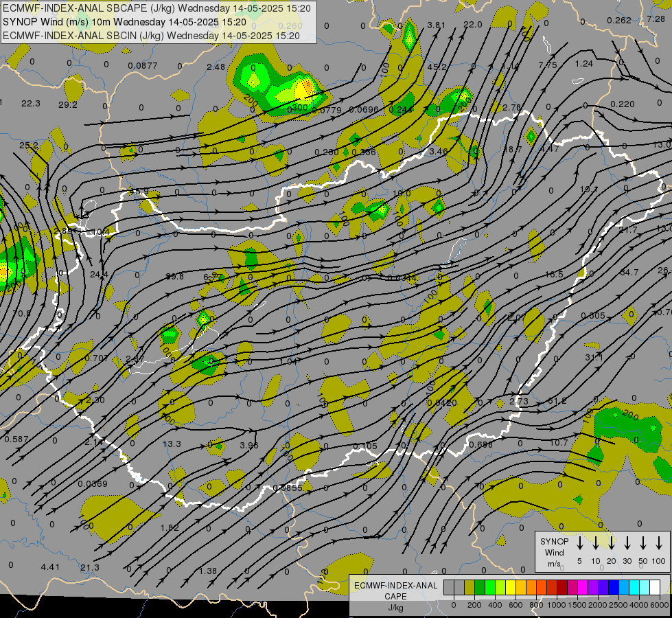Click the 30 m/s wind arrow in legend
The image size is (672, 618).
[627, 543]
